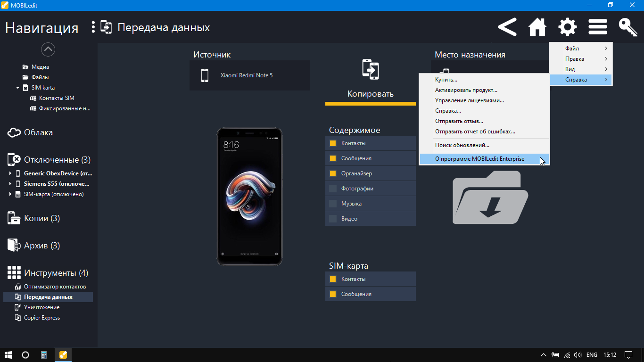Go to home screen via house icon
Screen dimensions: 644x362
537,27
